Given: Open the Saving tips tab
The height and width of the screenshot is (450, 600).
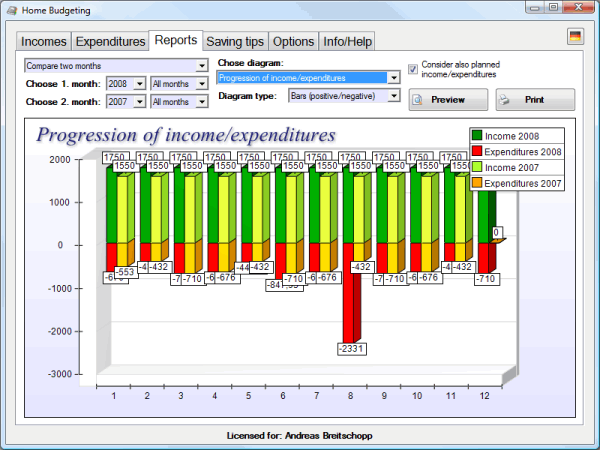Looking at the screenshot, I should click(235, 41).
